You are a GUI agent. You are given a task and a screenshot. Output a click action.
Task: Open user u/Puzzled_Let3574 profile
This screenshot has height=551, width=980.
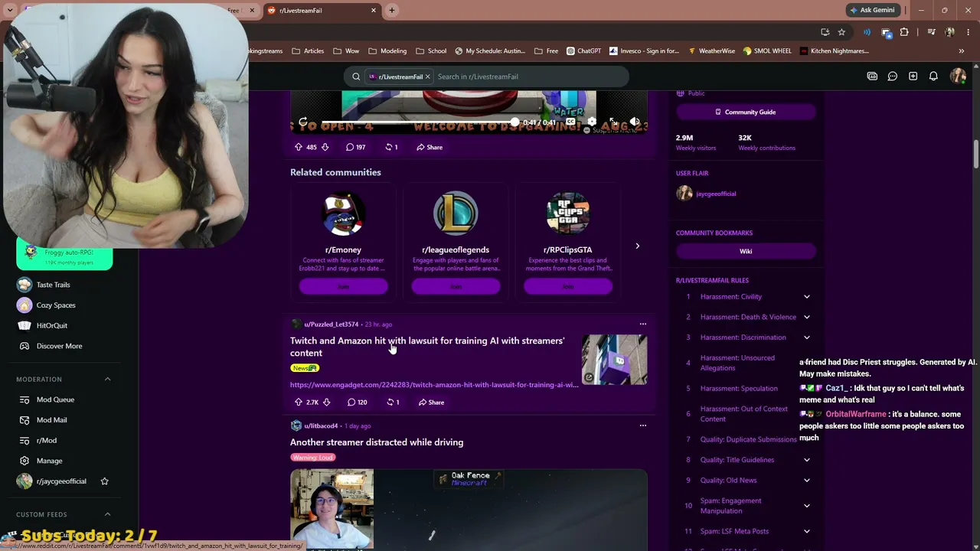point(331,324)
